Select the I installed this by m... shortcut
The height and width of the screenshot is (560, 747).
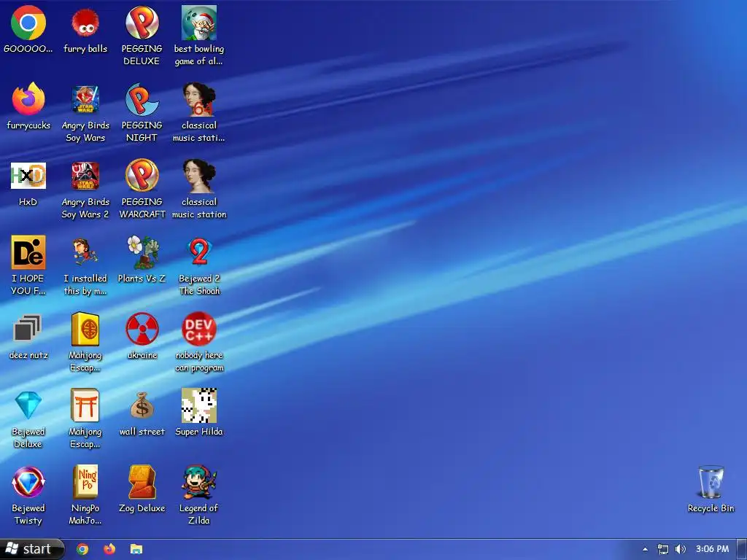click(x=85, y=252)
